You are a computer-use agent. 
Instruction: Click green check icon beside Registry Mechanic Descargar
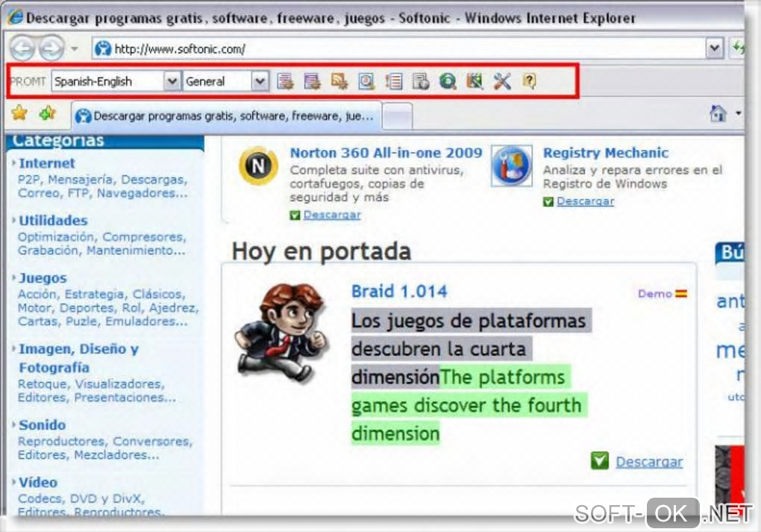(548, 201)
